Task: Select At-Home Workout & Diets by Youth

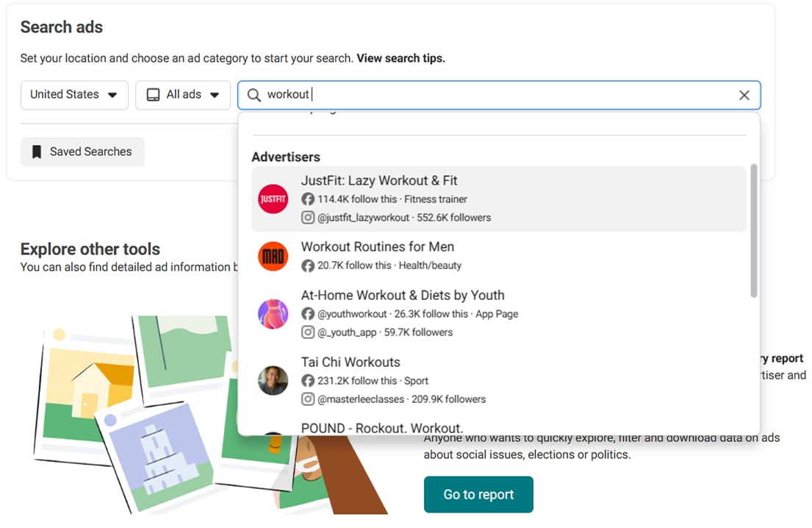Action: (x=403, y=296)
